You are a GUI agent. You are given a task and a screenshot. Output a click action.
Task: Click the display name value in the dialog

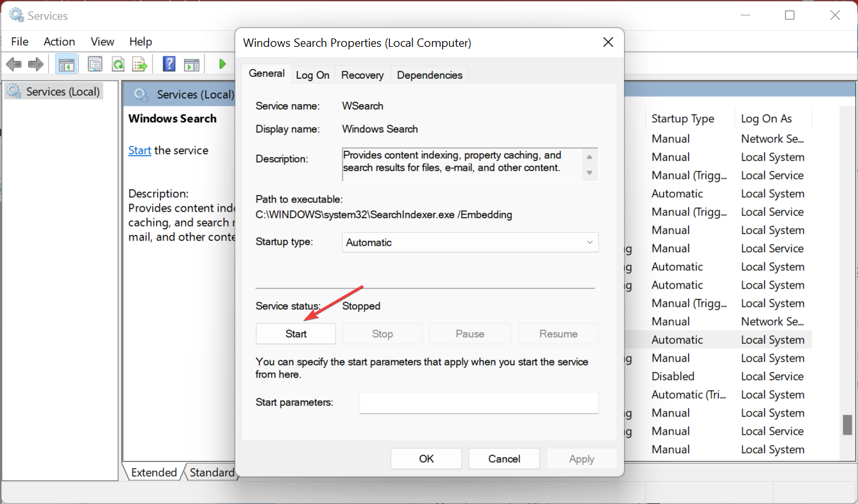point(380,129)
